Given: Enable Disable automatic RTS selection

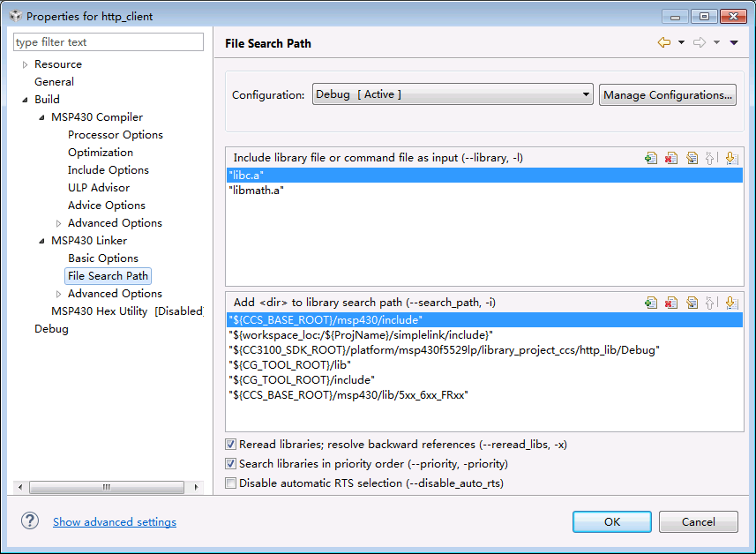Looking at the screenshot, I should (x=231, y=483).
